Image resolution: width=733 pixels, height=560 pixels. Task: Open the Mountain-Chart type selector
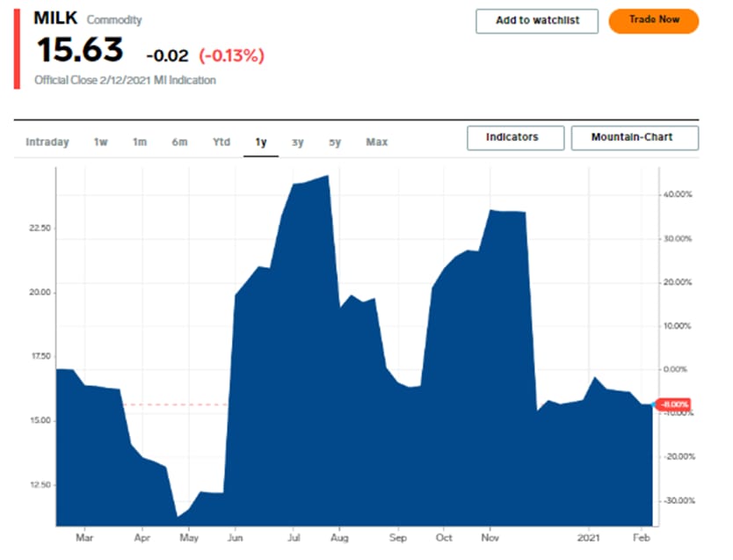pyautogui.click(x=635, y=138)
